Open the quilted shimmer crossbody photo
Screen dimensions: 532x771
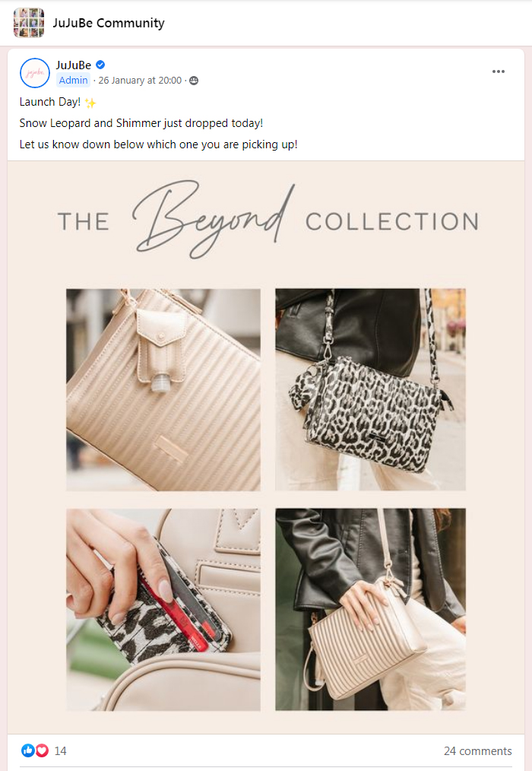coord(370,610)
